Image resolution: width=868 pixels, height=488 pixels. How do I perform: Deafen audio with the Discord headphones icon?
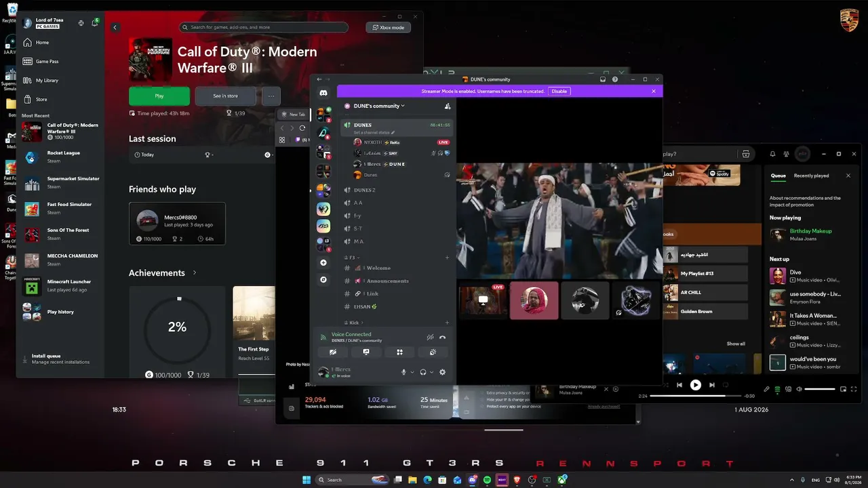click(x=423, y=372)
